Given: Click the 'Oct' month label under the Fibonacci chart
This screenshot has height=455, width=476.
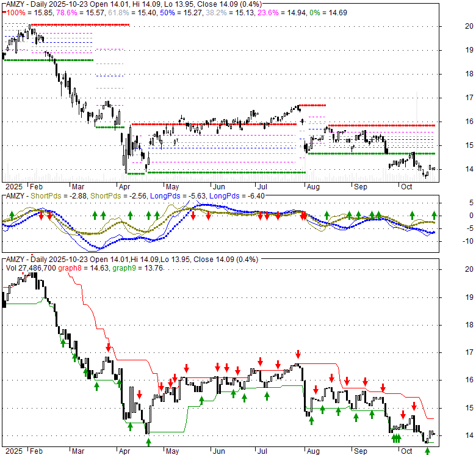Looking at the screenshot, I should pyautogui.click(x=406, y=186).
